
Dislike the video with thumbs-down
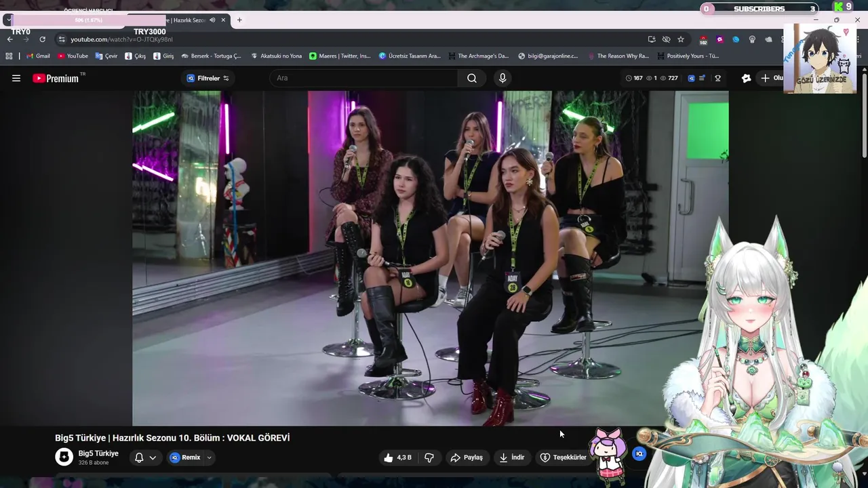(x=429, y=457)
